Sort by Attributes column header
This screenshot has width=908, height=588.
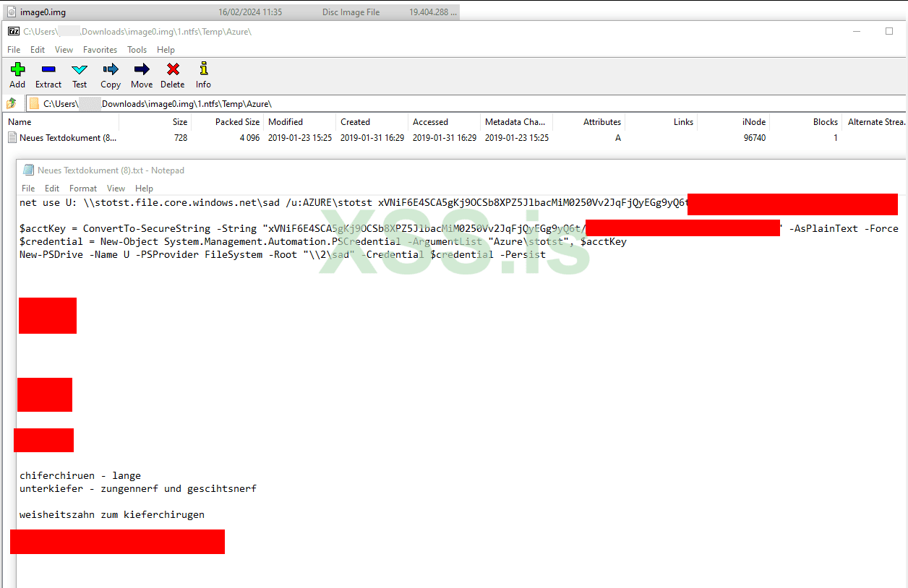pyautogui.click(x=588, y=122)
